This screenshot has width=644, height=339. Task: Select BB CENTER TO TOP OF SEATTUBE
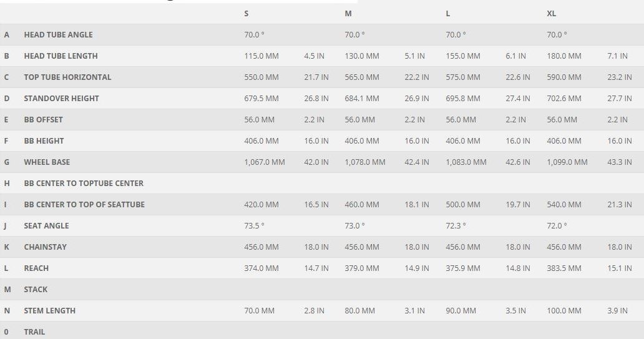(x=84, y=205)
